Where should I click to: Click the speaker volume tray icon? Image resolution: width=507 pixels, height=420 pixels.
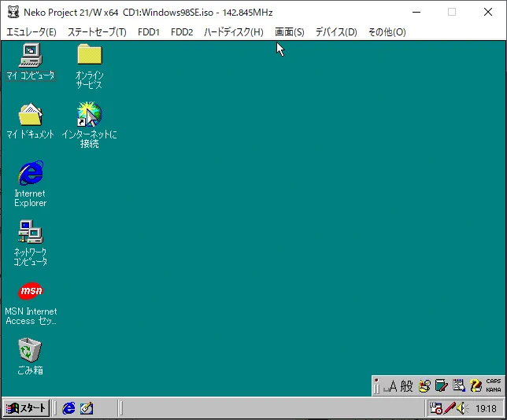(462, 408)
